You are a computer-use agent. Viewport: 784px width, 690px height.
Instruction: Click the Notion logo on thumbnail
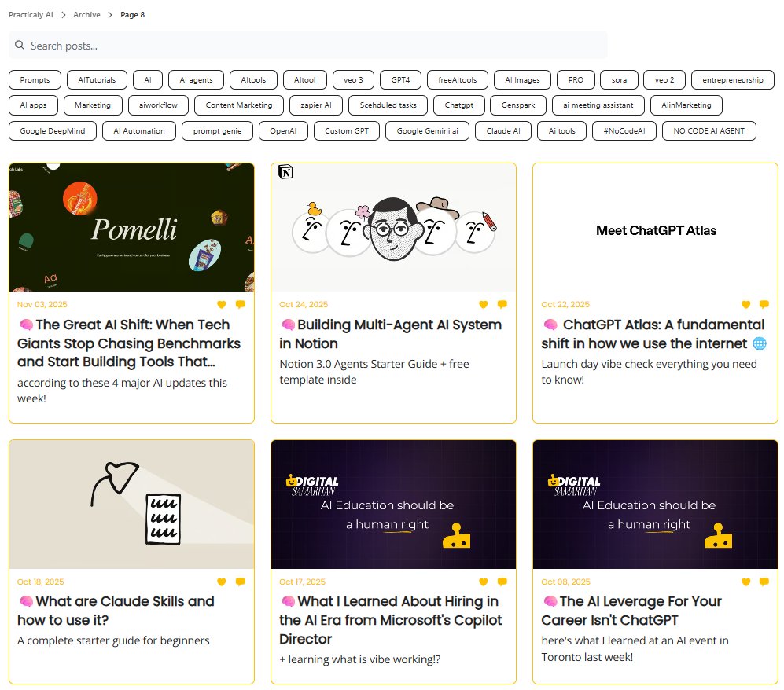(x=285, y=172)
